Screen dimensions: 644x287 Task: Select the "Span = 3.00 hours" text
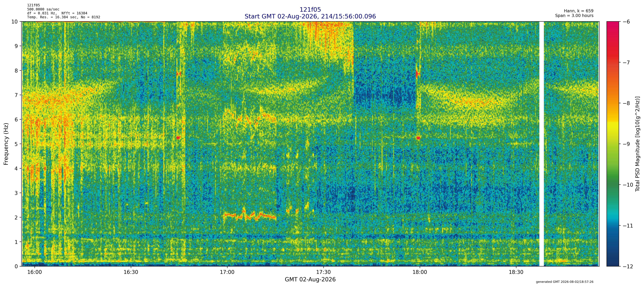click(574, 15)
